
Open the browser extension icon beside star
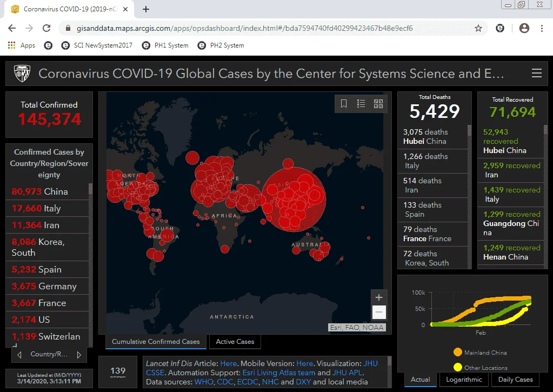coord(500,28)
